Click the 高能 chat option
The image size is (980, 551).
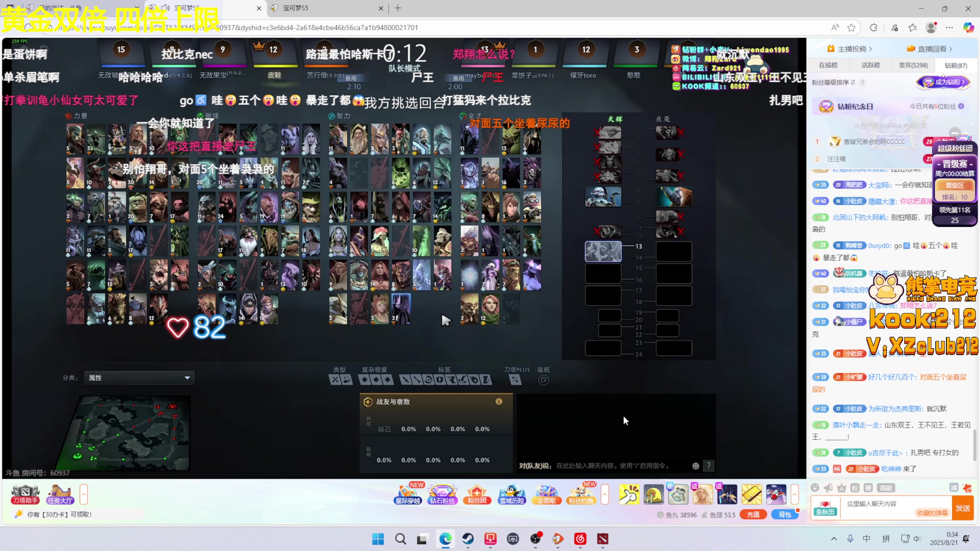pyautogui.click(x=886, y=488)
